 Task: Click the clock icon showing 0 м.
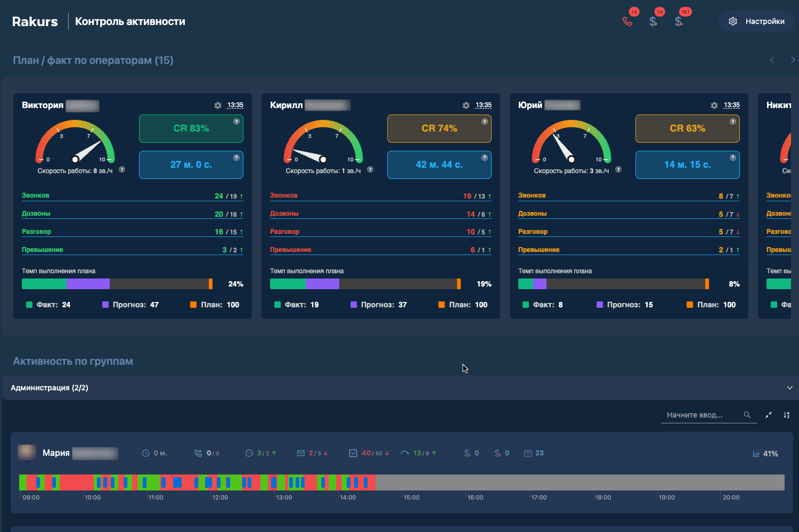[x=145, y=453]
